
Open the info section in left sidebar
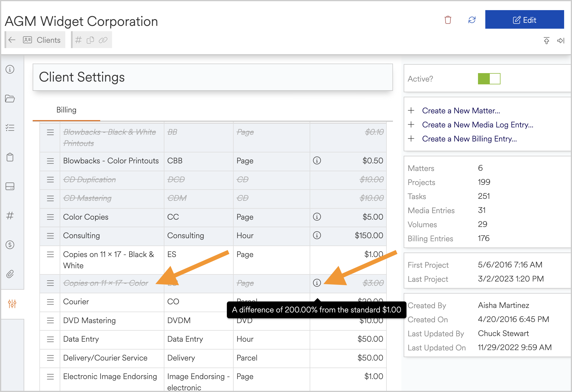click(x=10, y=69)
